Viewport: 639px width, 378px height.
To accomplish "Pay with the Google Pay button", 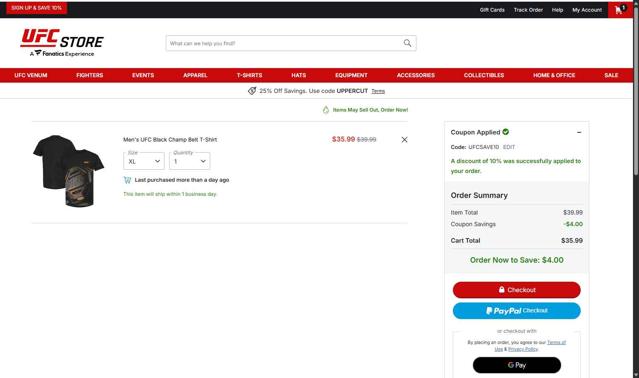I will click(x=517, y=365).
